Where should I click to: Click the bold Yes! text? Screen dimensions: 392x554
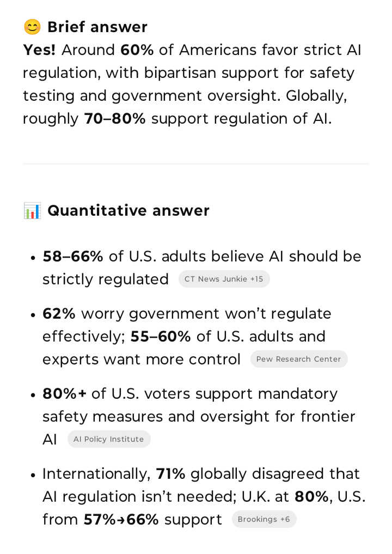point(39,50)
